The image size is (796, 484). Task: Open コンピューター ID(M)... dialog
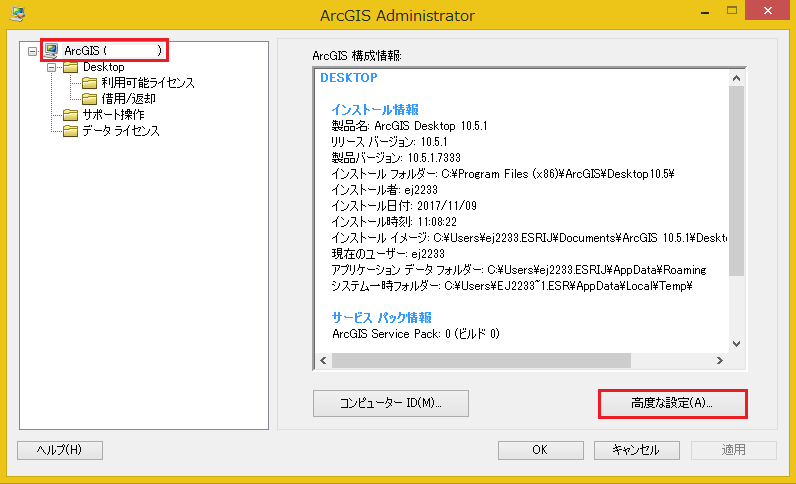[391, 403]
